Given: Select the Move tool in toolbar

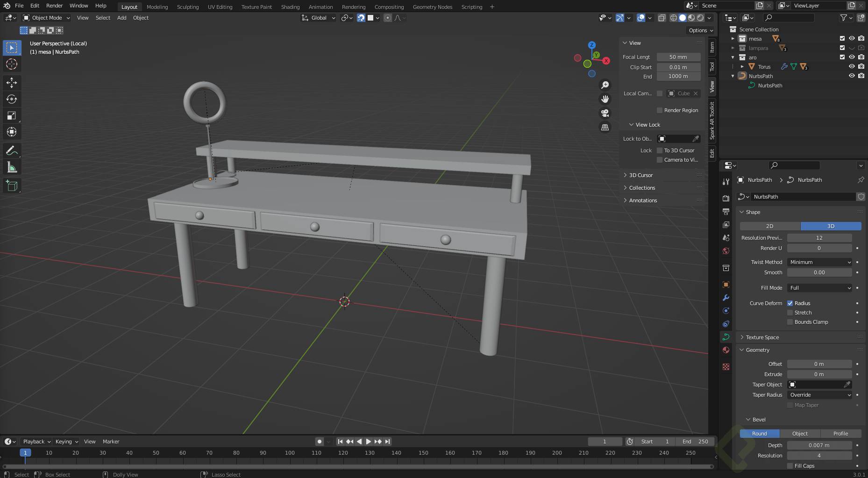Looking at the screenshot, I should click(x=12, y=83).
